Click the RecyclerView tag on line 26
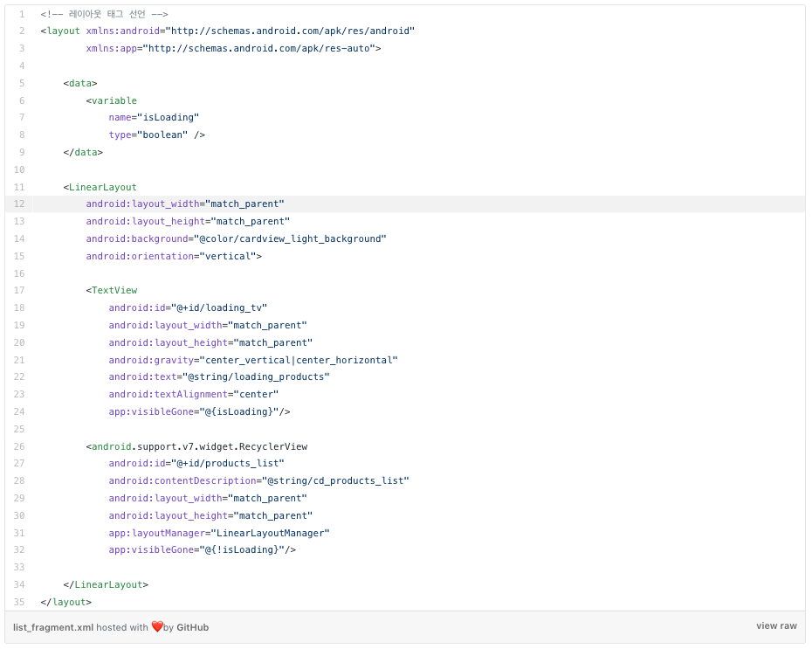Image resolution: width=812 pixels, height=649 pixels. 196,446
